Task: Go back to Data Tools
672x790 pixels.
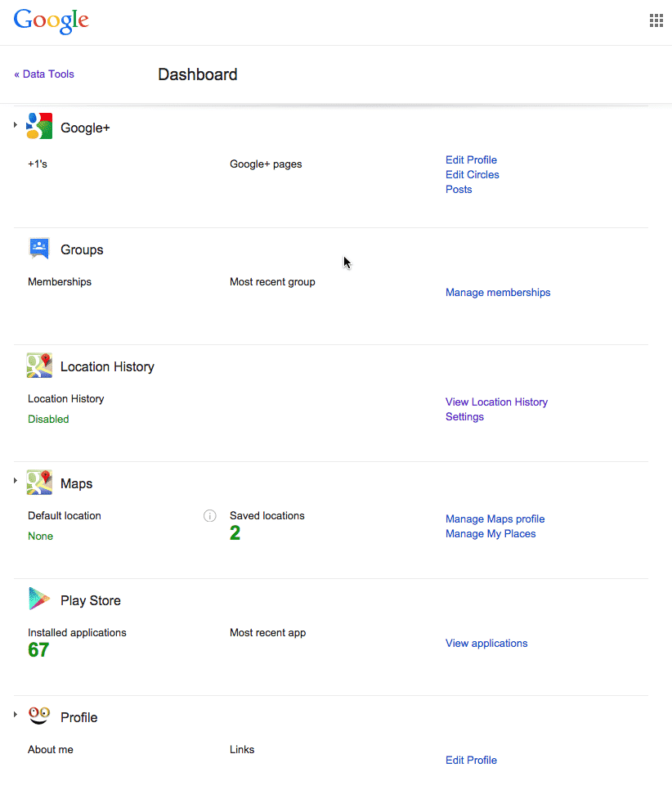Action: pyautogui.click(x=44, y=74)
